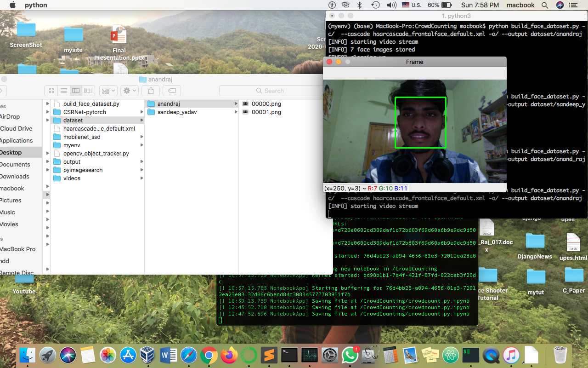Launch Firefox from the Dock
Screen dimensions: 588x368
229,355
